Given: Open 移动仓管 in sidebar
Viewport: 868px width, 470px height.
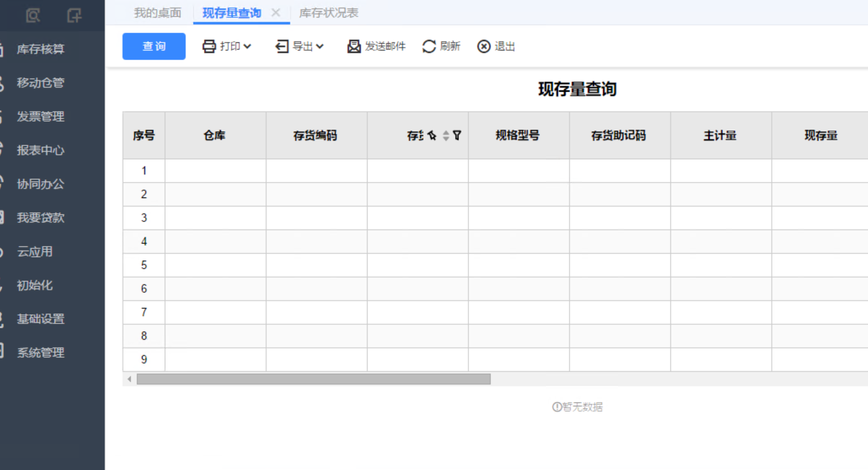Looking at the screenshot, I should [x=40, y=83].
